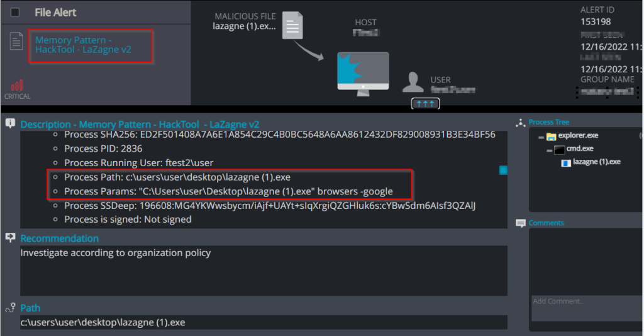The width and height of the screenshot is (644, 336).
Task: Click the user silhouette icon
Action: click(413, 82)
